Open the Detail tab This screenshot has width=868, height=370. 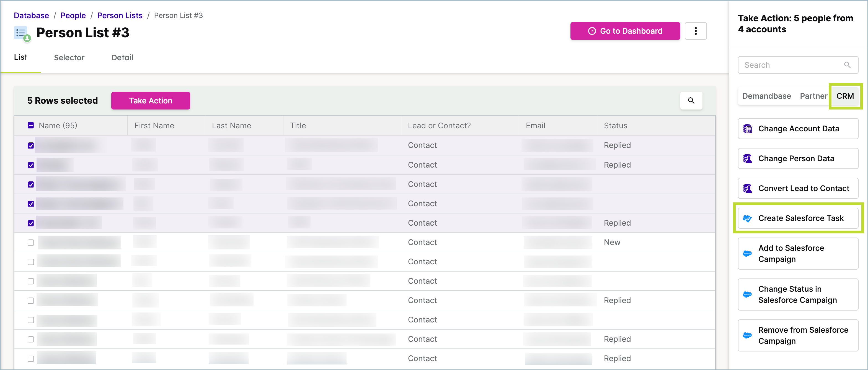[122, 58]
